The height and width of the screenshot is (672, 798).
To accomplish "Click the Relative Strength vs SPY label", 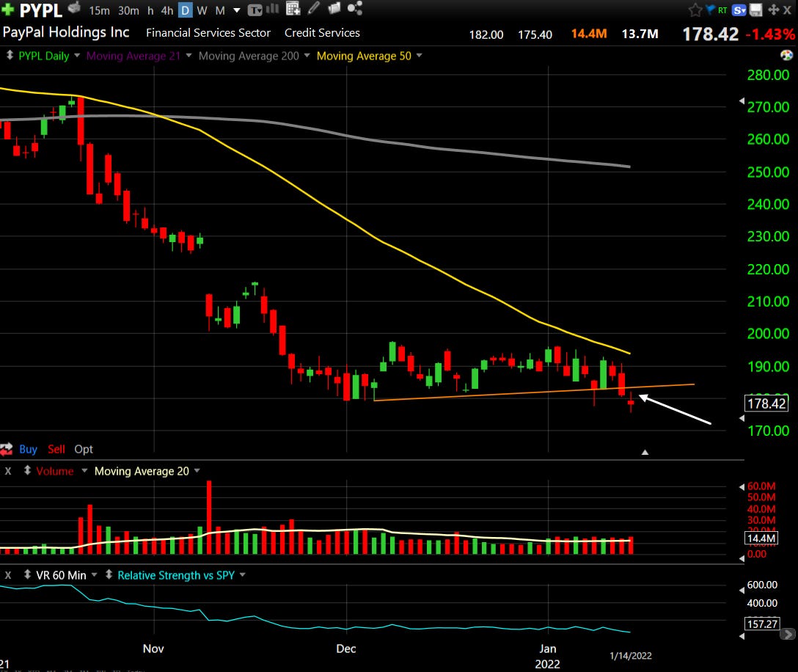I will [176, 575].
